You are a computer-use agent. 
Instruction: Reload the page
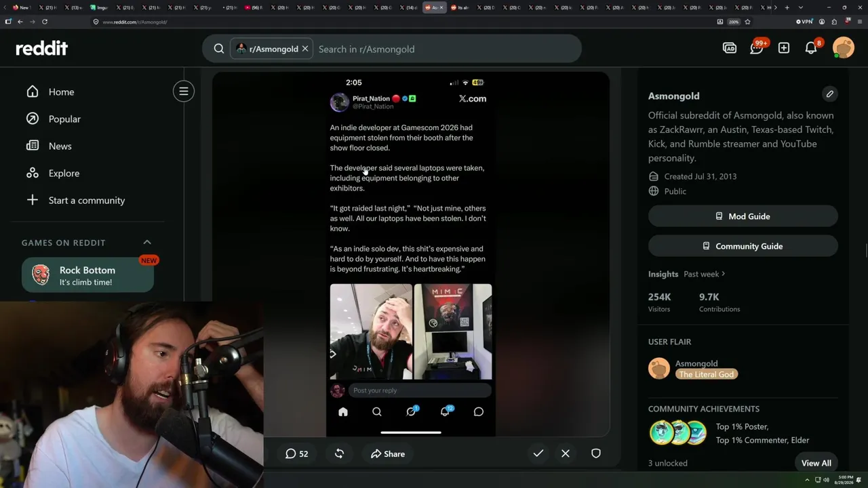pyautogui.click(x=45, y=22)
